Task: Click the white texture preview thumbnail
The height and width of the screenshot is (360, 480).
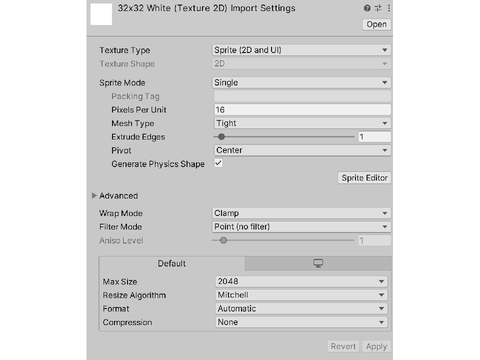Action: coord(101,14)
